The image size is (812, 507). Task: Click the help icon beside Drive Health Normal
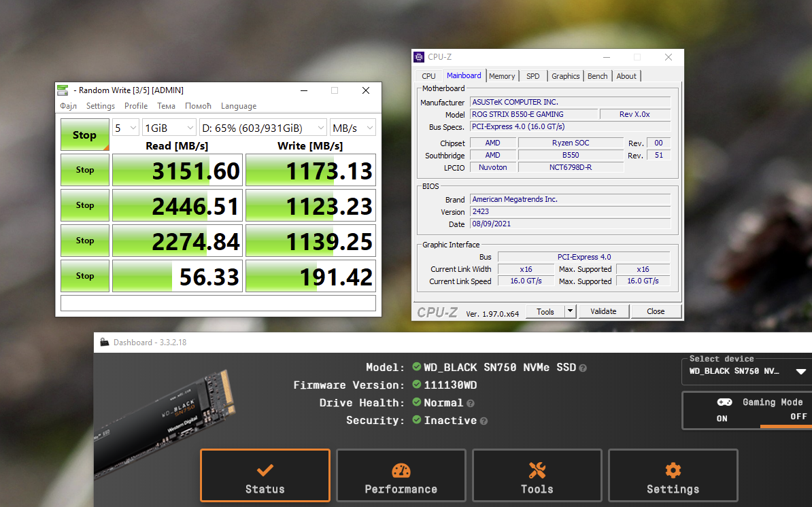click(470, 404)
